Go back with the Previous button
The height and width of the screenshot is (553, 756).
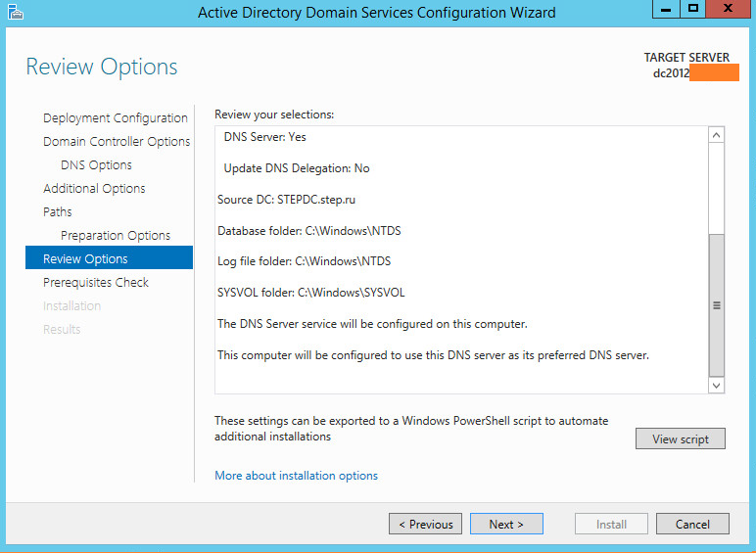point(426,524)
